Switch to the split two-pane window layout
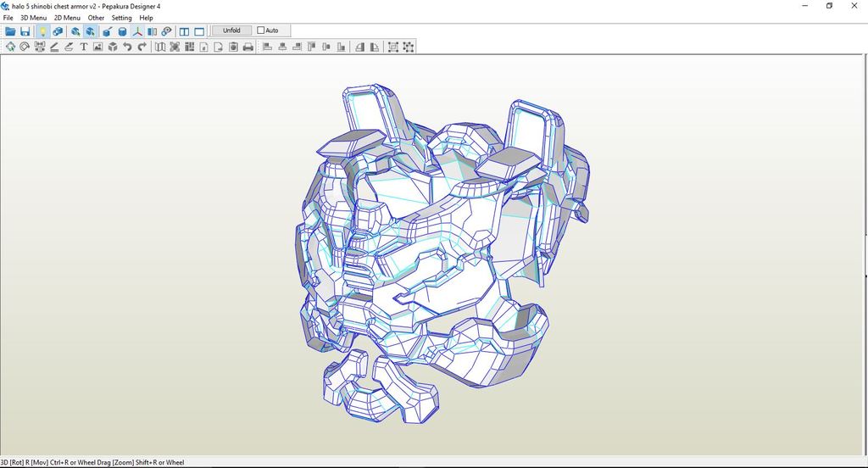Image resolution: width=868 pixels, height=468 pixels. coord(184,31)
